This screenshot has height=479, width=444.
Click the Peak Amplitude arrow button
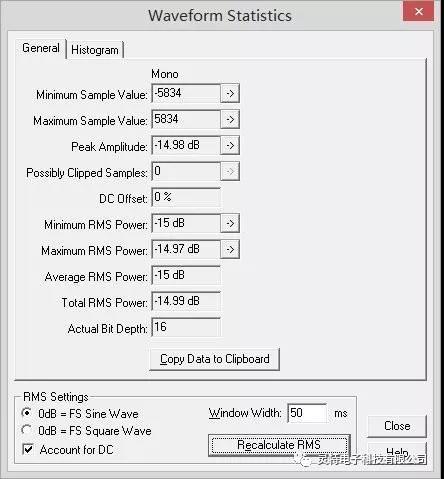pos(230,145)
